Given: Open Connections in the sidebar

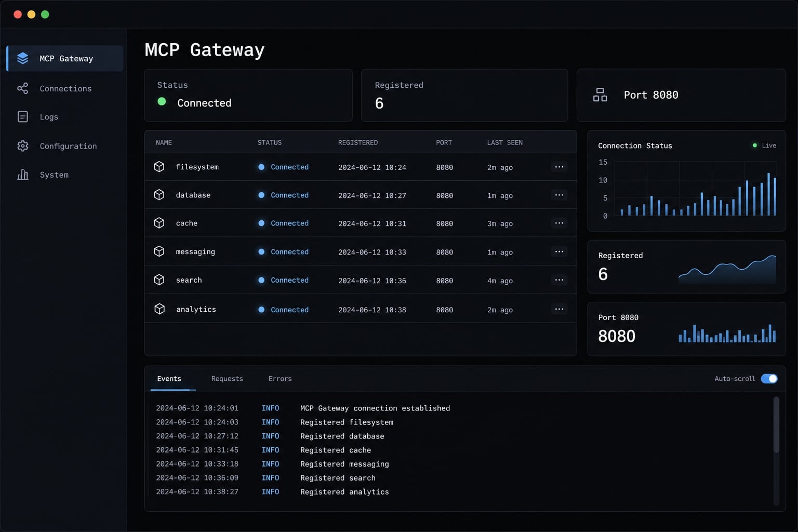Looking at the screenshot, I should pos(65,88).
